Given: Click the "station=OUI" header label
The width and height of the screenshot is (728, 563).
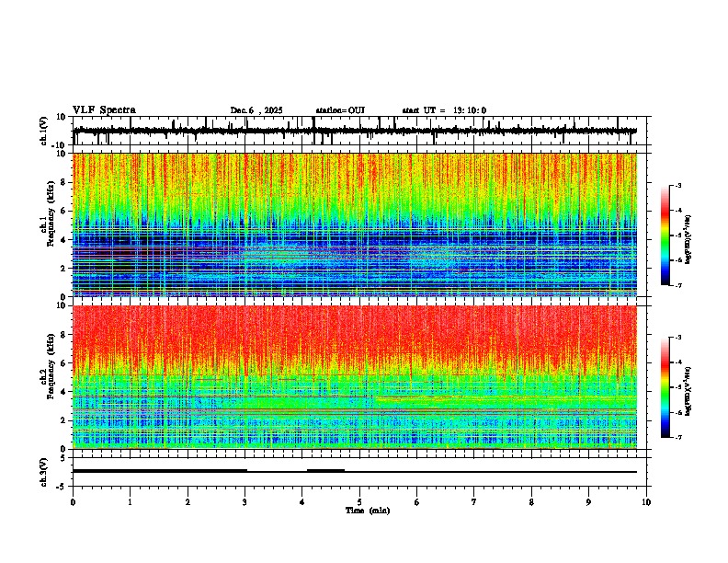Looking at the screenshot, I should click(340, 110).
